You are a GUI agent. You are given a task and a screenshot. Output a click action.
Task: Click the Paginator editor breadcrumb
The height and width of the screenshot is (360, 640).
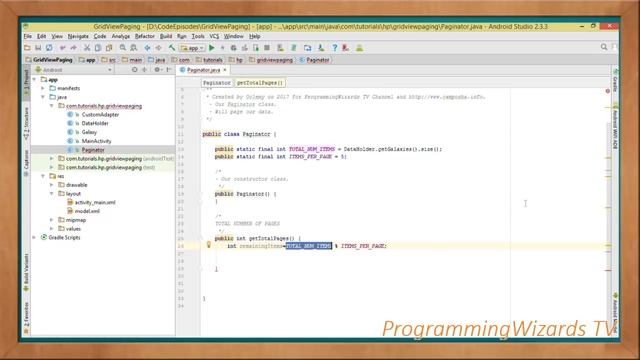[x=217, y=83]
